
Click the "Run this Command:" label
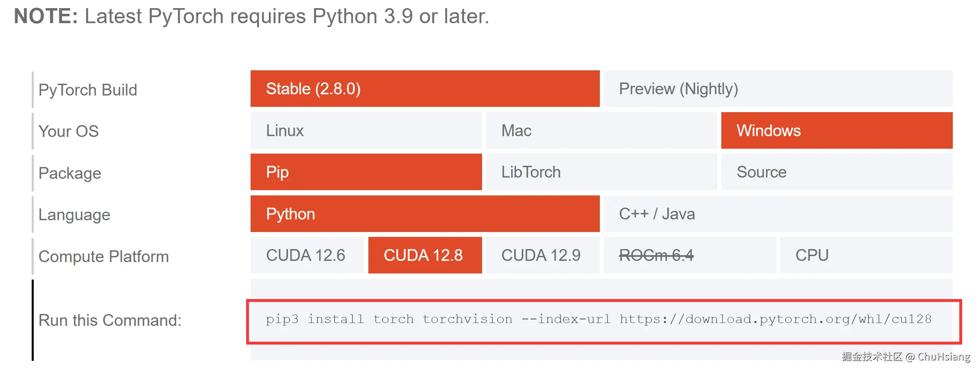point(110,320)
